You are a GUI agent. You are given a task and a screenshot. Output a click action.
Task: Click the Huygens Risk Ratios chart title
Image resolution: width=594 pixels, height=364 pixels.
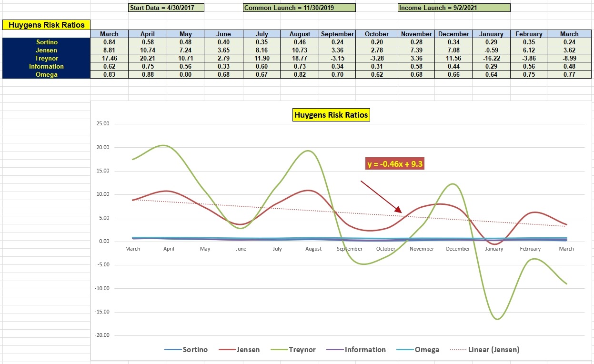[x=331, y=115]
